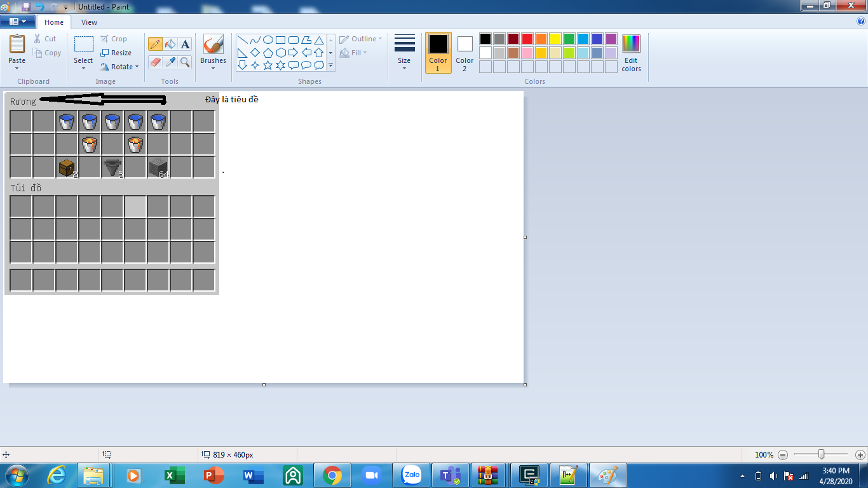
Task: Click the Cut button
Action: 45,39
